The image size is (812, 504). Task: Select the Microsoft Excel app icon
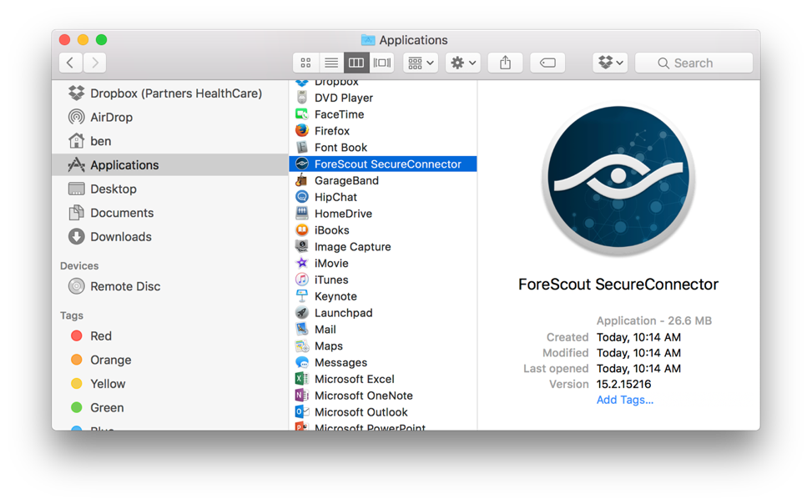coord(302,379)
